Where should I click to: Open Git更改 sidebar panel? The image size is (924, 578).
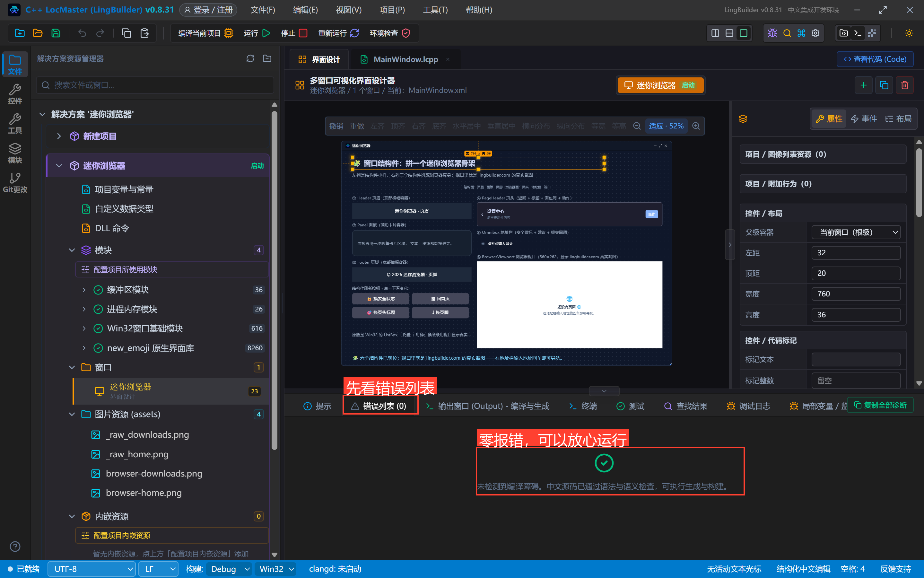tap(15, 183)
